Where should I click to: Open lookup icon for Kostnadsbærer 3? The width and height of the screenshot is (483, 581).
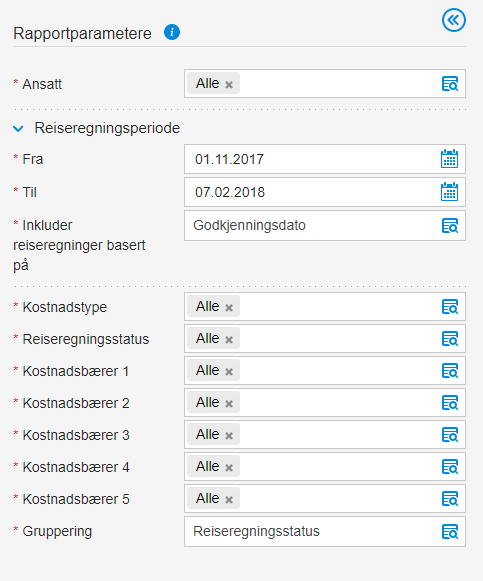450,435
